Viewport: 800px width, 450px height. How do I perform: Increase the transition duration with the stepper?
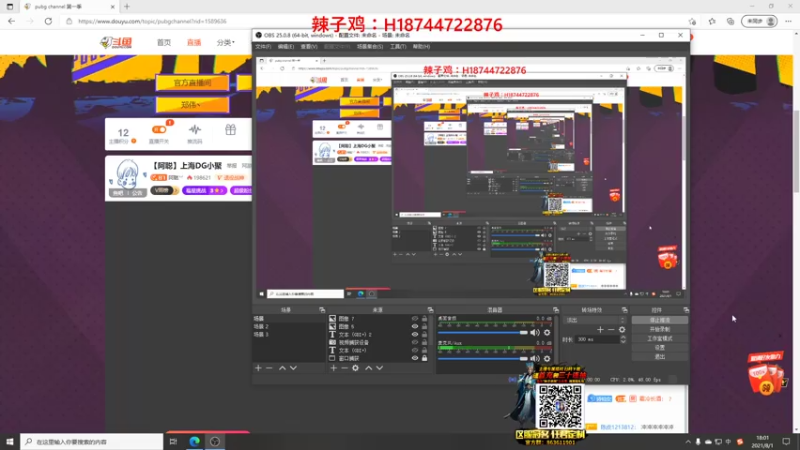coord(623,337)
